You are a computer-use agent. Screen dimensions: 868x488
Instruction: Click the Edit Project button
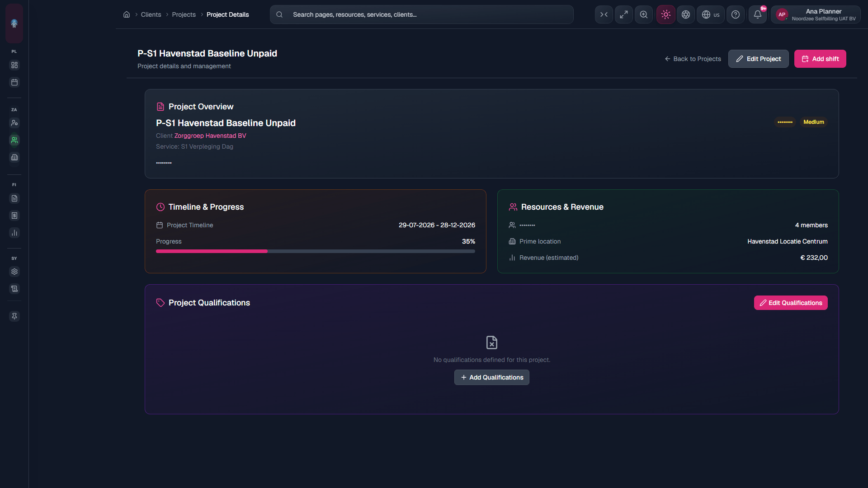pos(759,59)
